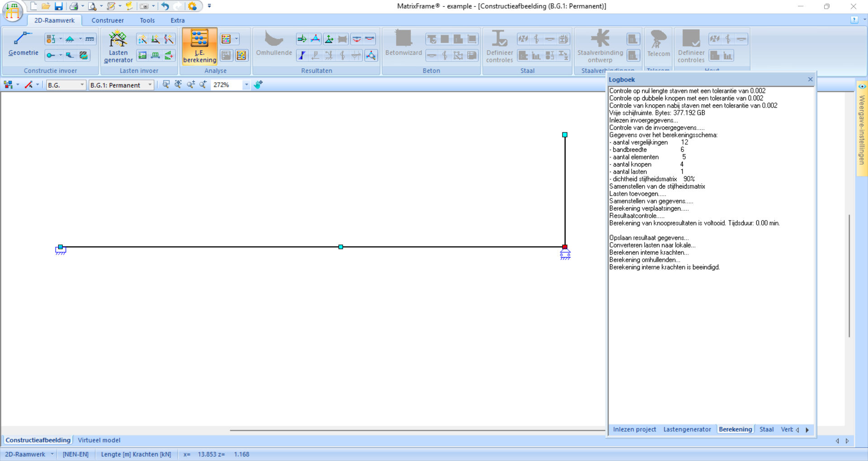Click the print icon in quick access toolbar
Screen dimensions: 868x461
tap(74, 6)
